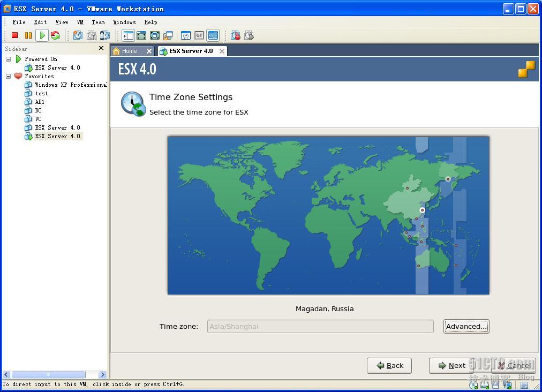Close the Sidebar panel
Viewport: 542px width, 392px height.
(x=101, y=48)
